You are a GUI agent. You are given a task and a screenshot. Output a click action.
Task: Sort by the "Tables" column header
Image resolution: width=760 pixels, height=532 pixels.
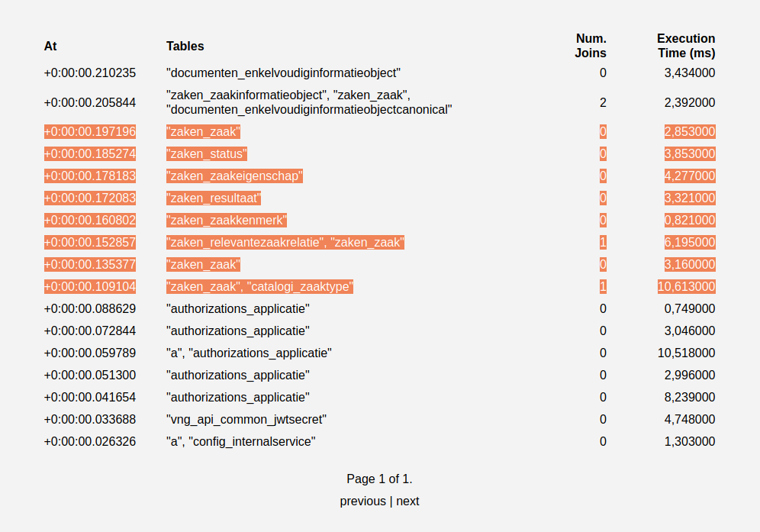click(185, 46)
